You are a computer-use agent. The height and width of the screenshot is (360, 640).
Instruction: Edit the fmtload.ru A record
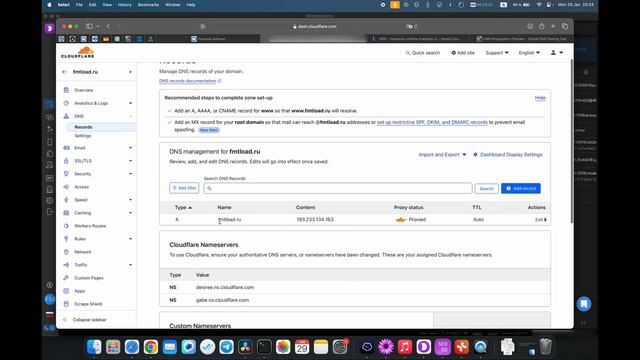[x=540, y=220]
